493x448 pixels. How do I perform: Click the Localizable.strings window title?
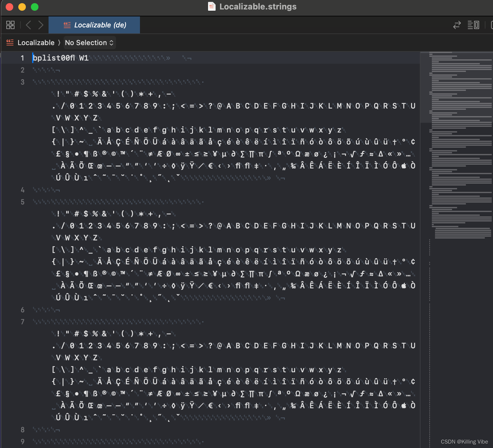[258, 6]
